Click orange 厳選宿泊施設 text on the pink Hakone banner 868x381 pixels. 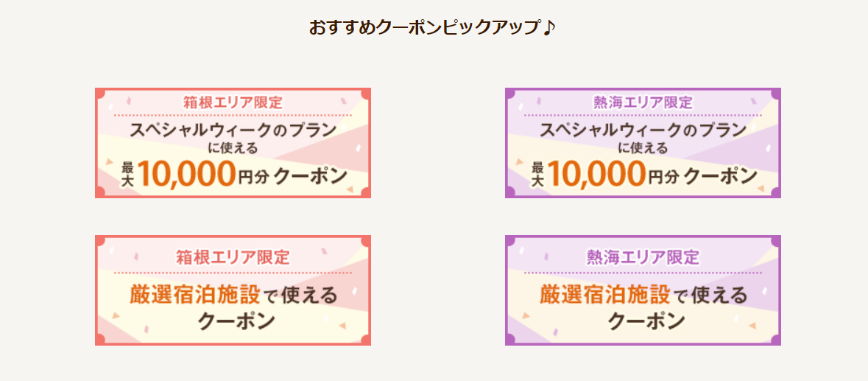(x=195, y=296)
